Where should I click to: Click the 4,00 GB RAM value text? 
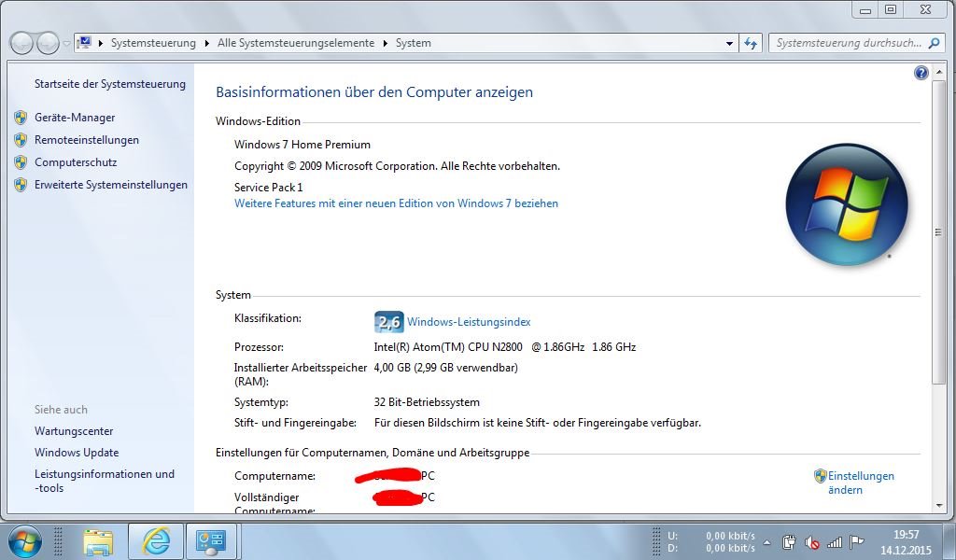(445, 368)
